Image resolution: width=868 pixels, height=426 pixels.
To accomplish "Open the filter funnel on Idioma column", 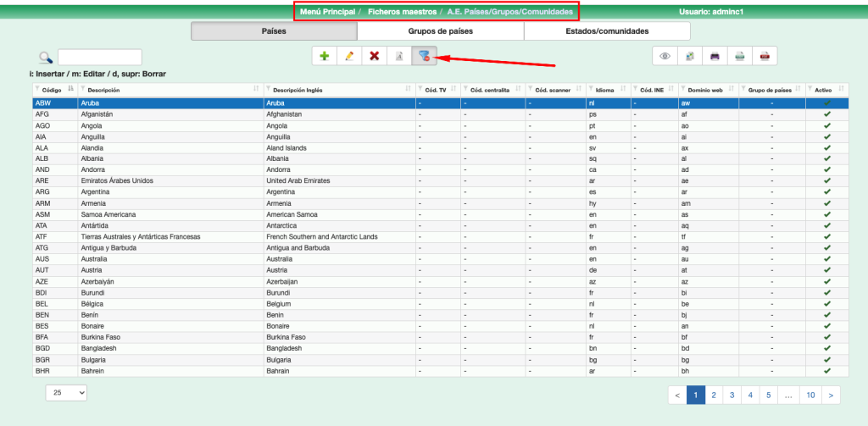I will 591,90.
